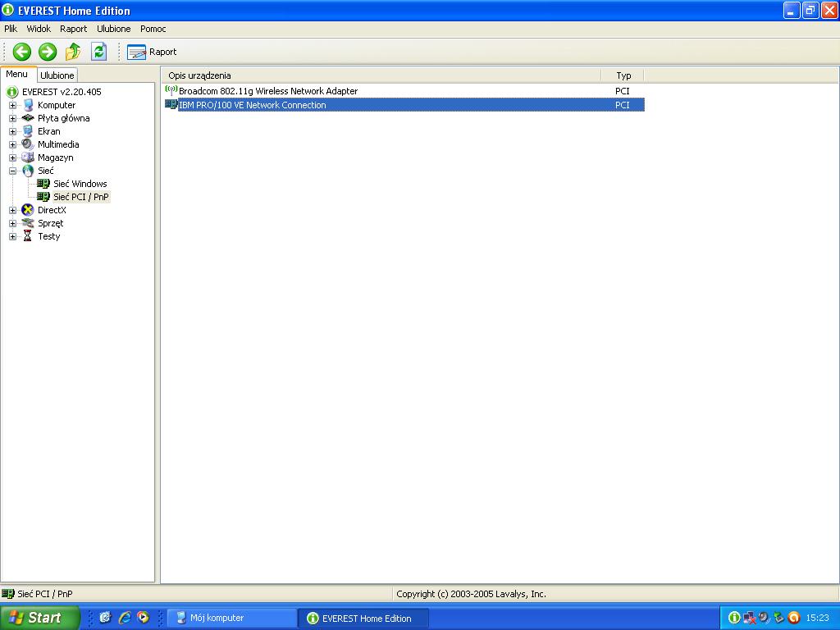
Task: Click the EVEREST Home Edition taskbar button
Action: (363, 619)
